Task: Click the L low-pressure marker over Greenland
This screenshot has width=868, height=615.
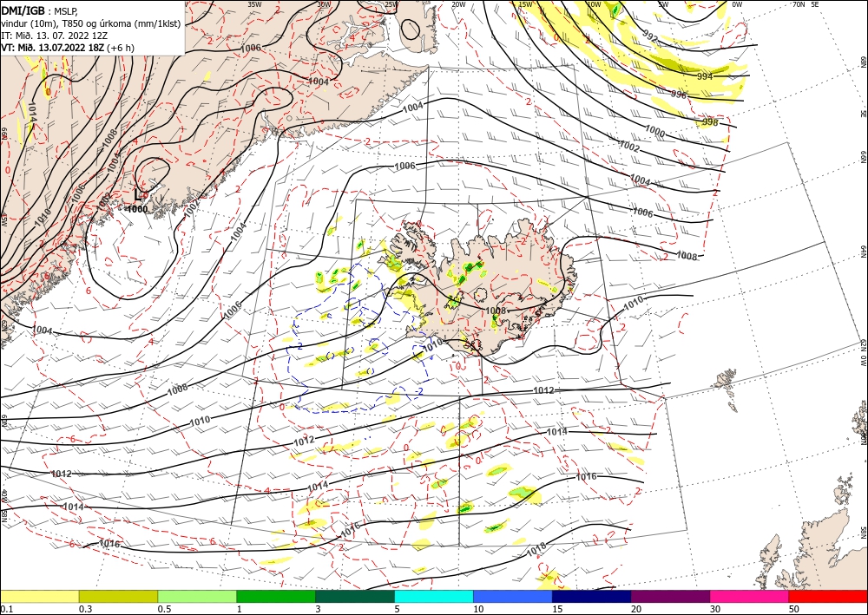Action: (138, 194)
